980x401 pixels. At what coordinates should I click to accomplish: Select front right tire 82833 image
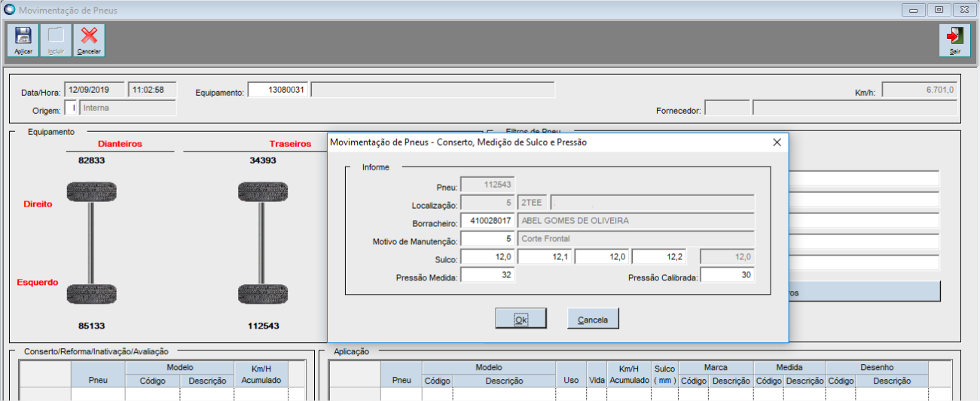coord(92,191)
